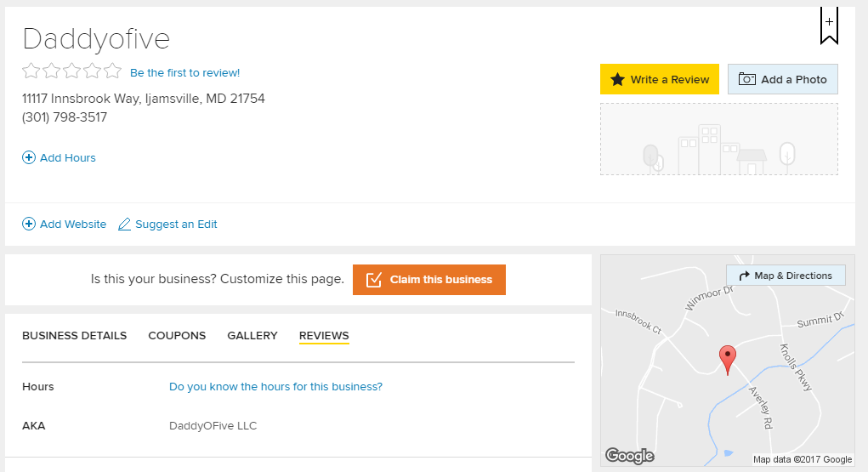Click Be the first to review link
The width and height of the screenshot is (868, 472).
tap(184, 72)
